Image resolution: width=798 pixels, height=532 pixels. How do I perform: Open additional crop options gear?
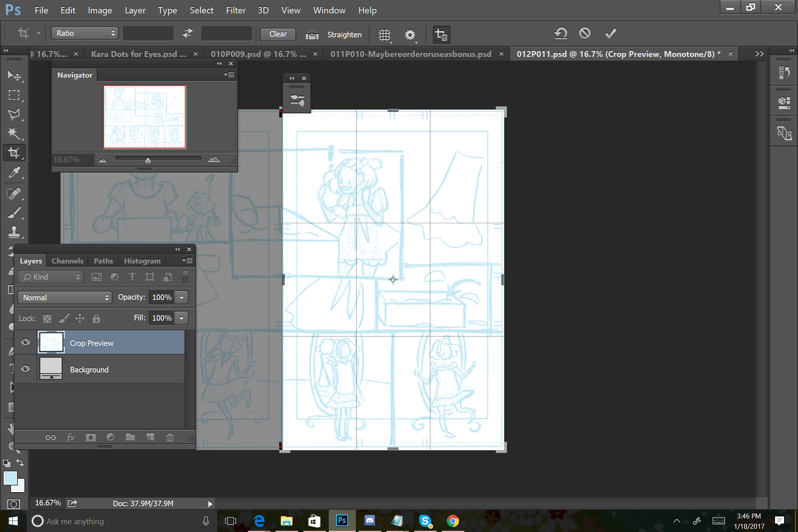(410, 34)
